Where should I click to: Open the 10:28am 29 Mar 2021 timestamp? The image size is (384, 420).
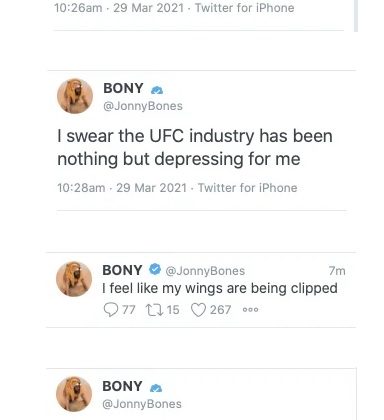pos(122,188)
